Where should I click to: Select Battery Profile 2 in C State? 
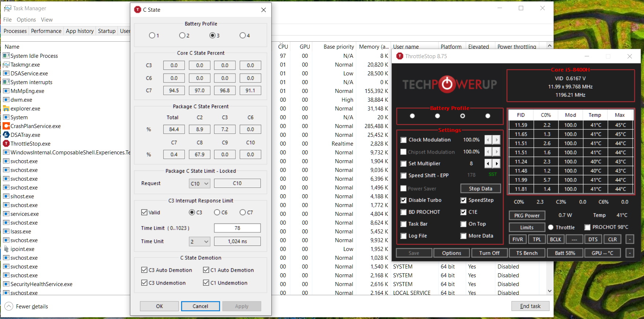[182, 35]
